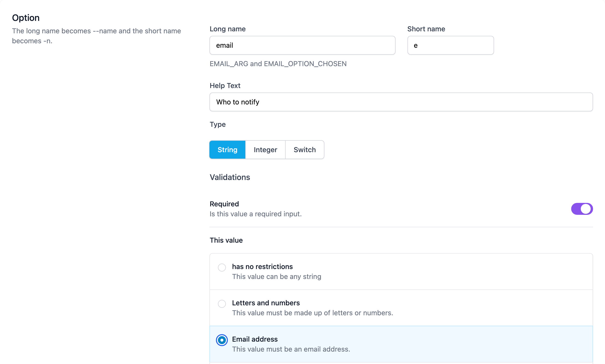The image size is (605, 364).
Task: Click the 'This value must be an email address.' text
Action: point(291,349)
